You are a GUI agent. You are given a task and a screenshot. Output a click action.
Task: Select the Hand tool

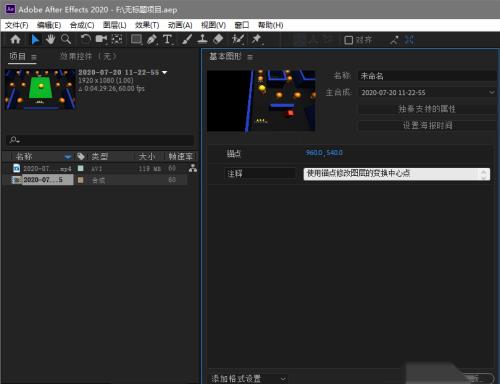[x=50, y=40]
